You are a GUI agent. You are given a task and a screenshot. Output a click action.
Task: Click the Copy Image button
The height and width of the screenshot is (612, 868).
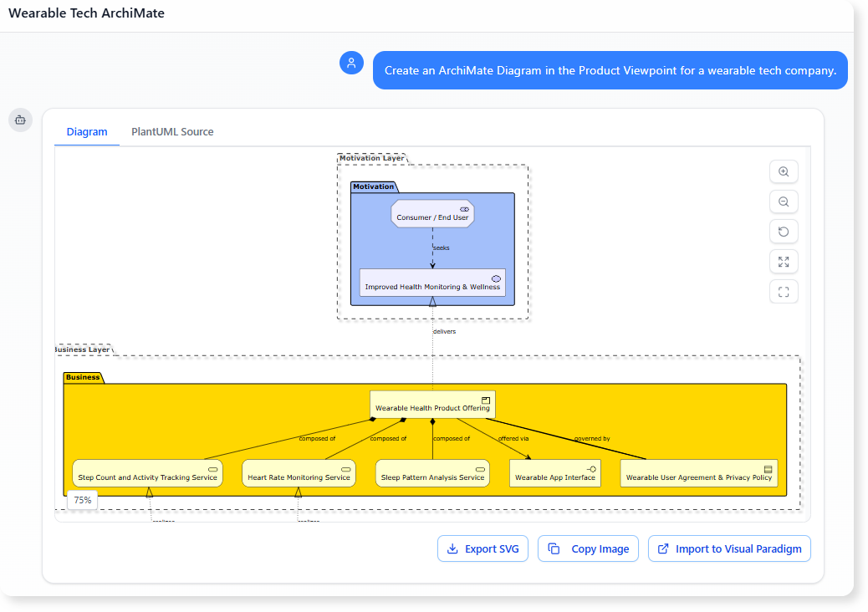[588, 548]
